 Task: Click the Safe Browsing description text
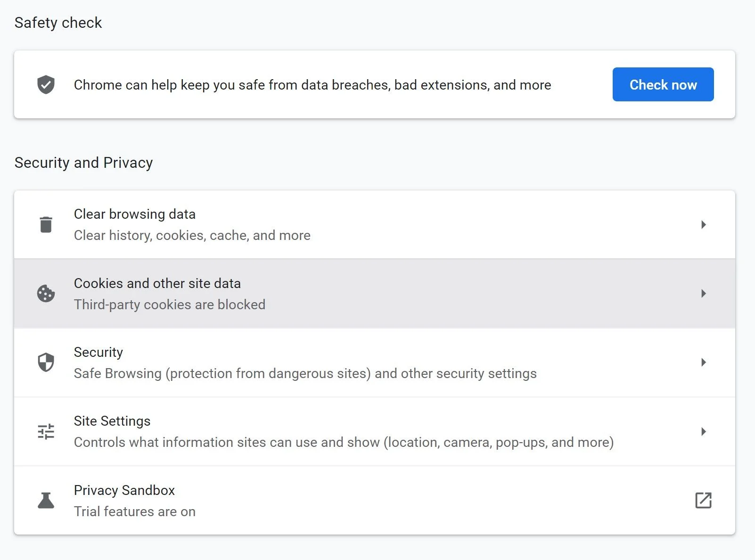click(305, 373)
